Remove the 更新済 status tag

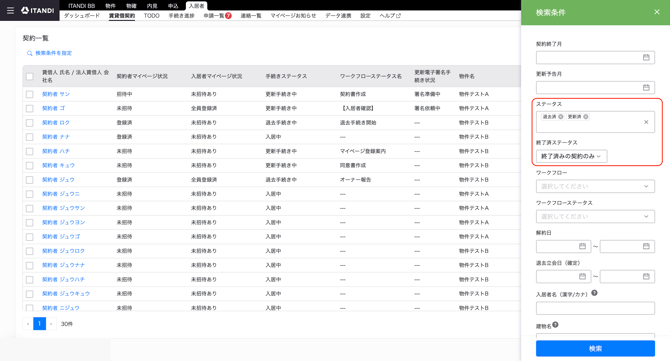coord(586,117)
